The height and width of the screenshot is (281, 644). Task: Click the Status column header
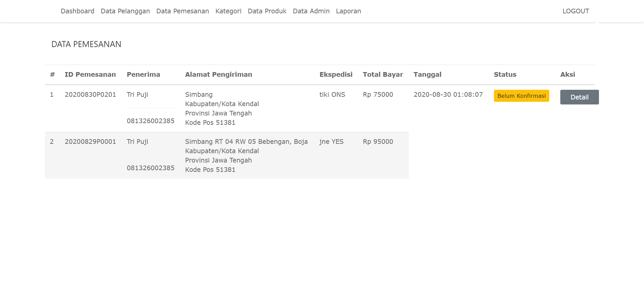point(505,74)
